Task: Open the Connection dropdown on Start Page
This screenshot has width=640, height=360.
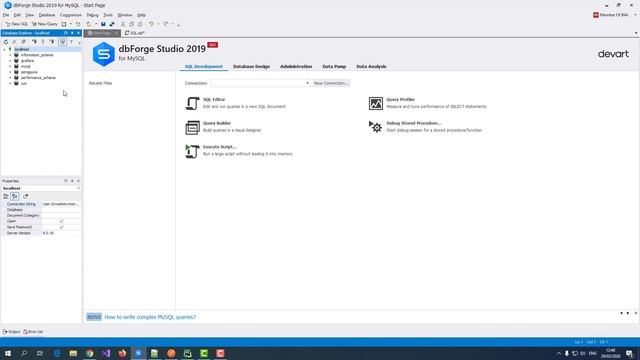Action: click(307, 83)
